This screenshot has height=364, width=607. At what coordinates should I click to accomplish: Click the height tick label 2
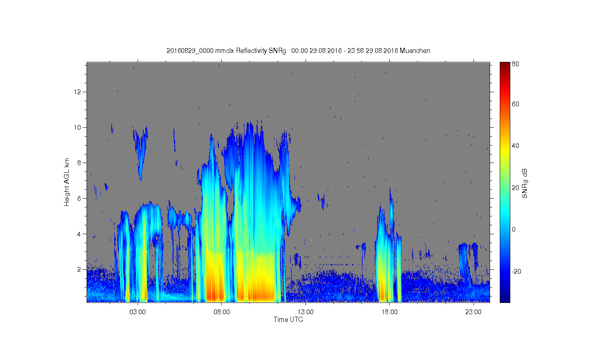tap(80, 269)
